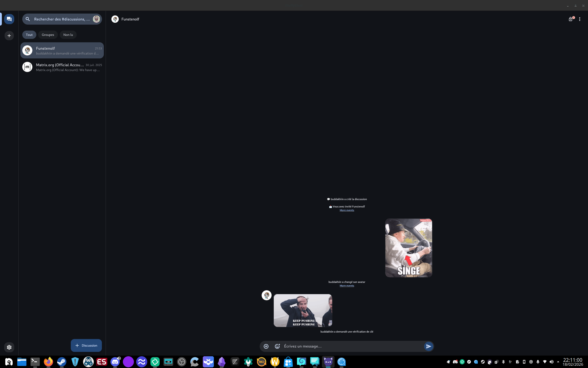Image resolution: width=588 pixels, height=368 pixels.
Task: Open the three-dot chat menu
Action: 579,19
